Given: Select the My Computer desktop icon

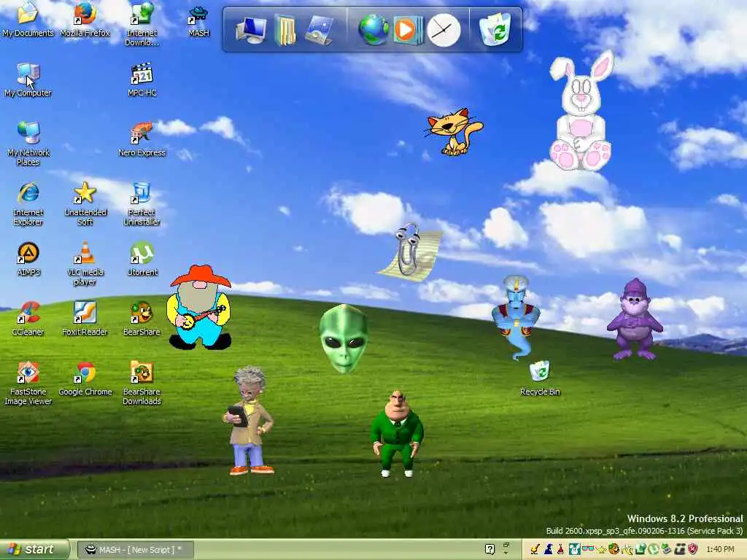Looking at the screenshot, I should 28,79.
